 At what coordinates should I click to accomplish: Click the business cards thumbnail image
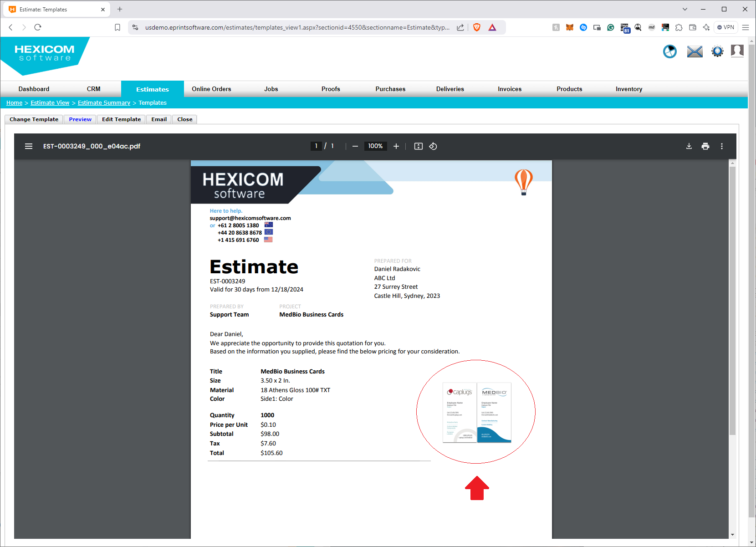click(477, 413)
